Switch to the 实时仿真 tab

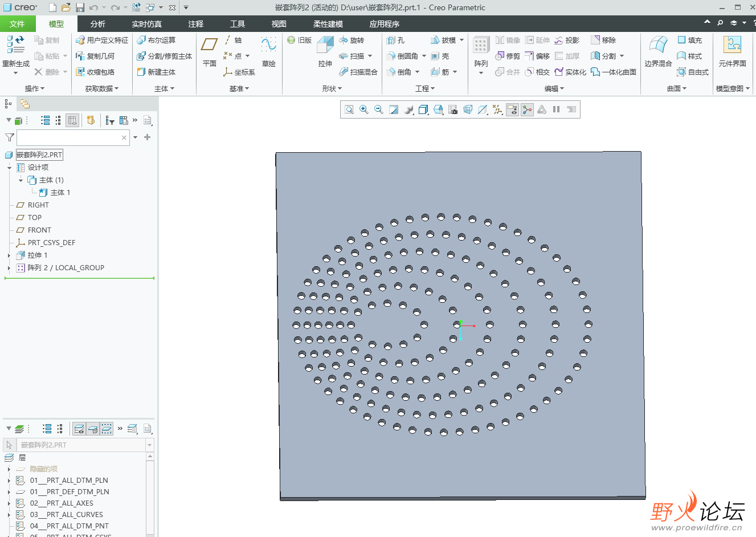point(147,24)
